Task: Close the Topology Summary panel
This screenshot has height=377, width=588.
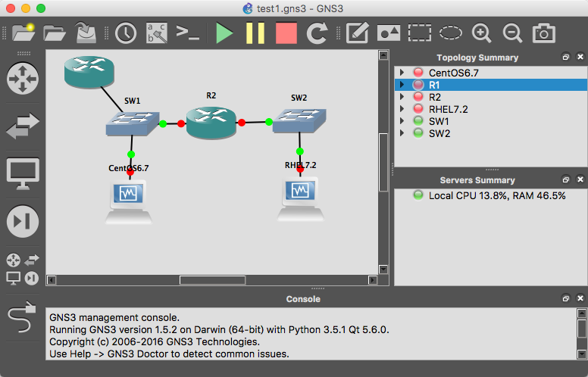Action: pyautogui.click(x=580, y=57)
